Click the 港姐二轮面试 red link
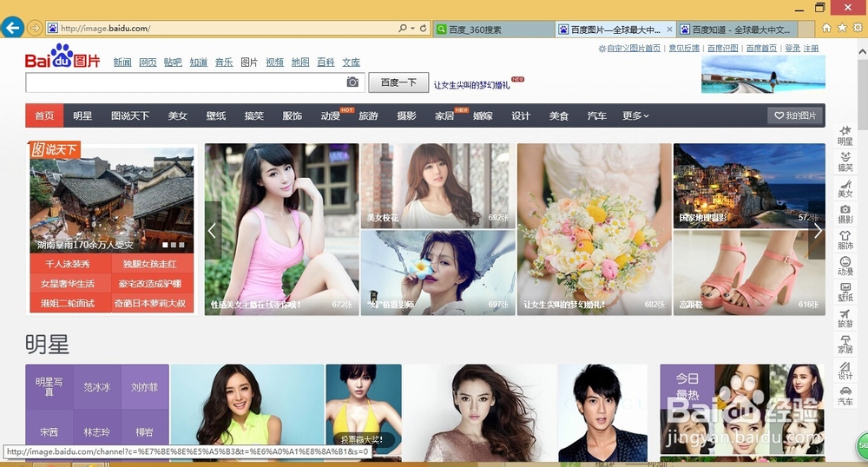Viewport: 868px width, 467px height. (x=68, y=303)
